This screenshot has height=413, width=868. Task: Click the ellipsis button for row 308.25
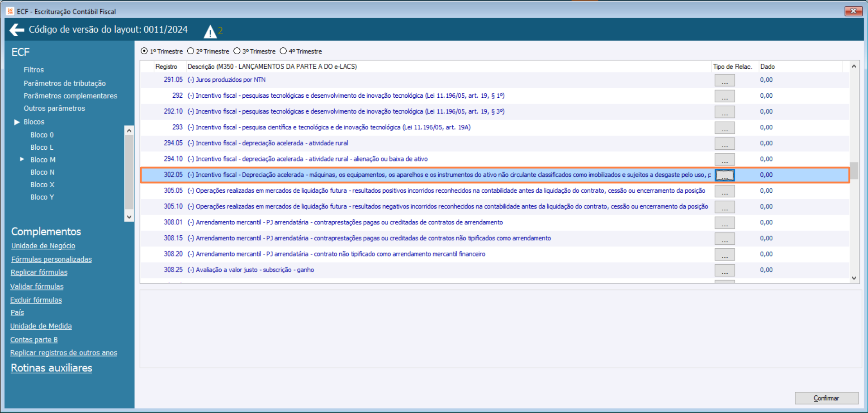[725, 270]
